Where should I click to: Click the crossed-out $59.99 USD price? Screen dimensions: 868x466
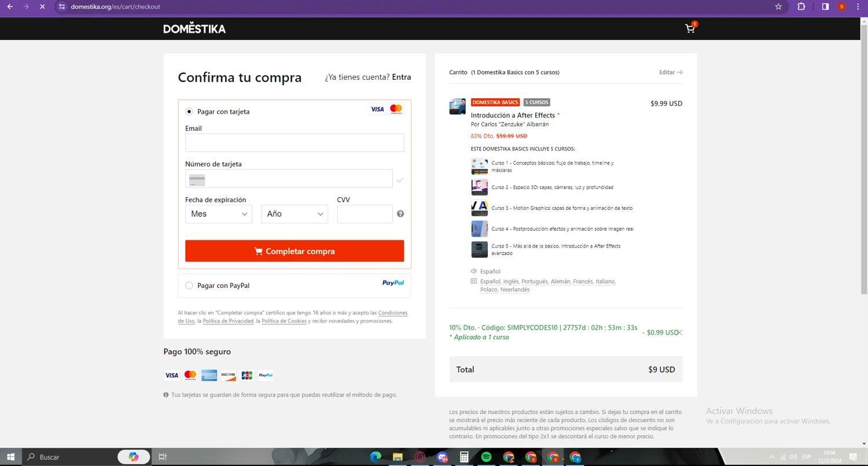pos(512,136)
